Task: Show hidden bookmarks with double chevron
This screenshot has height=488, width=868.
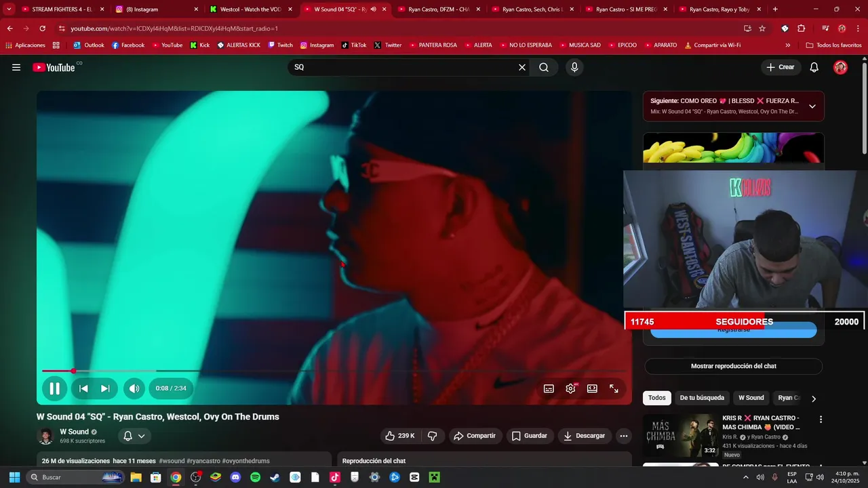Action: point(787,45)
